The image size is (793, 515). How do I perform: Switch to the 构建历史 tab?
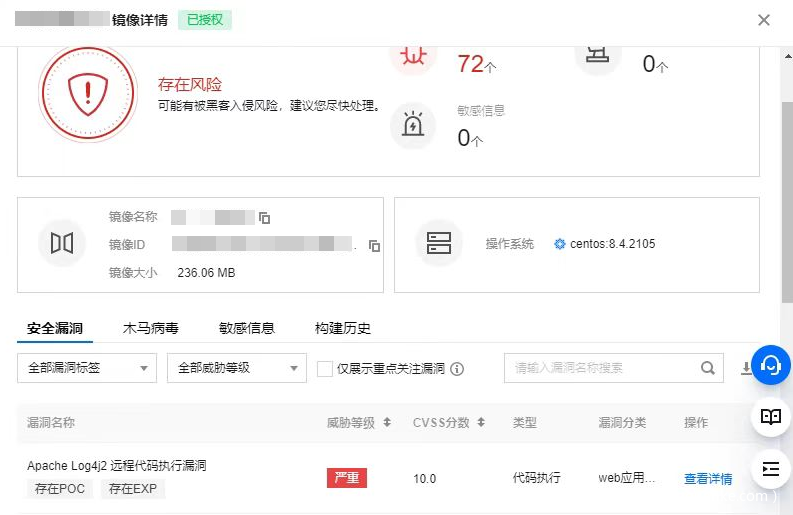tap(342, 328)
